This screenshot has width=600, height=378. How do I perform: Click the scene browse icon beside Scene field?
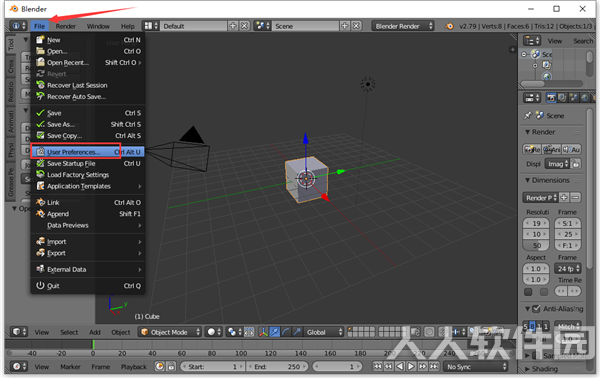[x=262, y=26]
